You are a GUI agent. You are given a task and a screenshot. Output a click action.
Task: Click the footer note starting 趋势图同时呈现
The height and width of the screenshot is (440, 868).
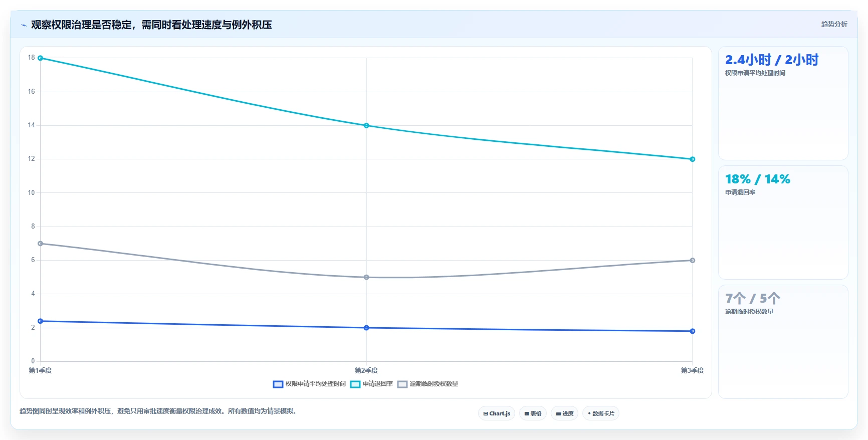pos(159,411)
